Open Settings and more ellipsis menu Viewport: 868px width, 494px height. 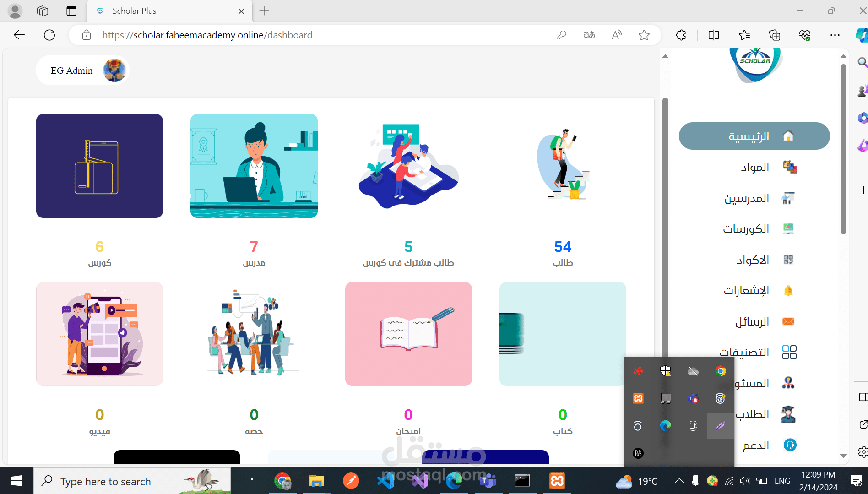pyautogui.click(x=835, y=35)
